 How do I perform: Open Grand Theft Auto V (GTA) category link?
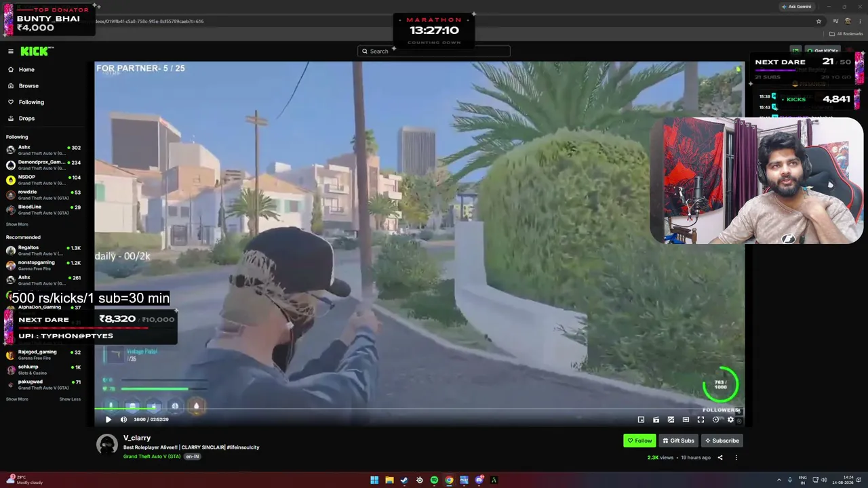point(152,457)
